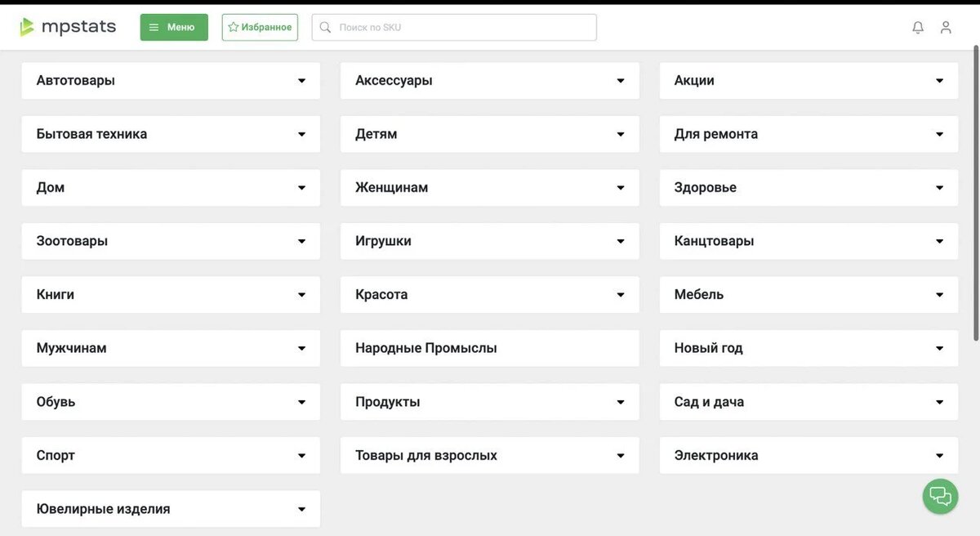Viewport: 980px width, 536px height.
Task: Expand Акции arrow
Action: tap(939, 81)
